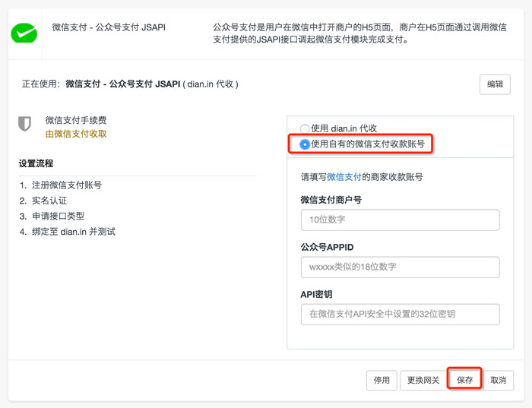Screen dimensions: 532x408
Task: Click the gray shield icon beside 微信支付手续费
Action: [x=24, y=124]
